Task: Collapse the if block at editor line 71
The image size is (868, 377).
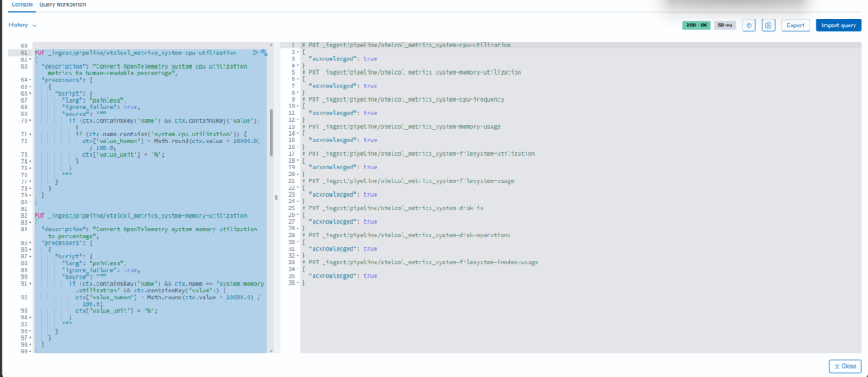Action: (x=30, y=135)
